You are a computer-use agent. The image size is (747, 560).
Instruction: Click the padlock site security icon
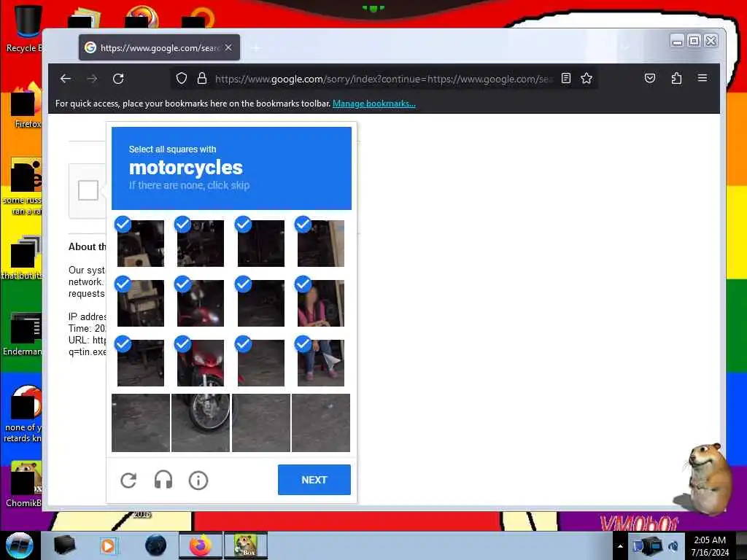202,79
